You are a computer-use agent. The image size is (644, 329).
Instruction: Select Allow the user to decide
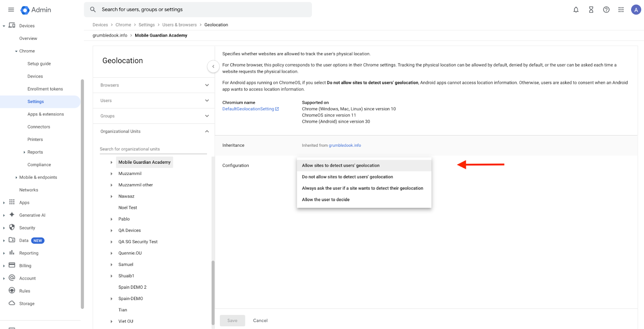pos(364,199)
